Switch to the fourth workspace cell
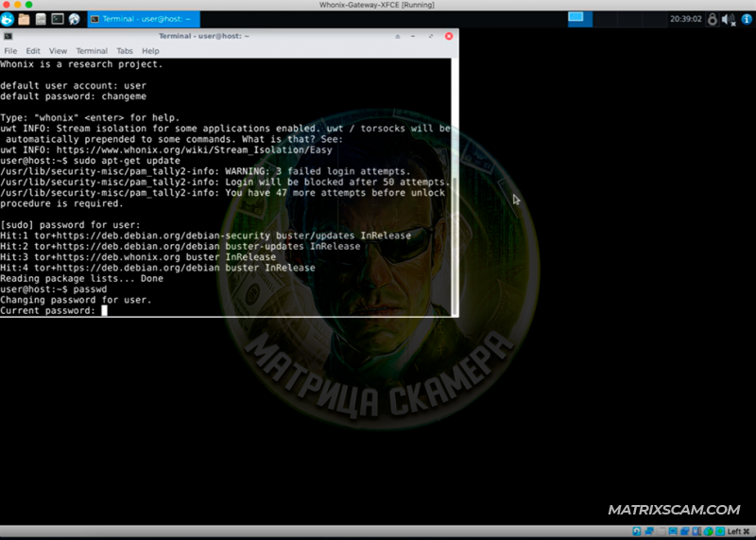The image size is (756, 540). pos(654,19)
